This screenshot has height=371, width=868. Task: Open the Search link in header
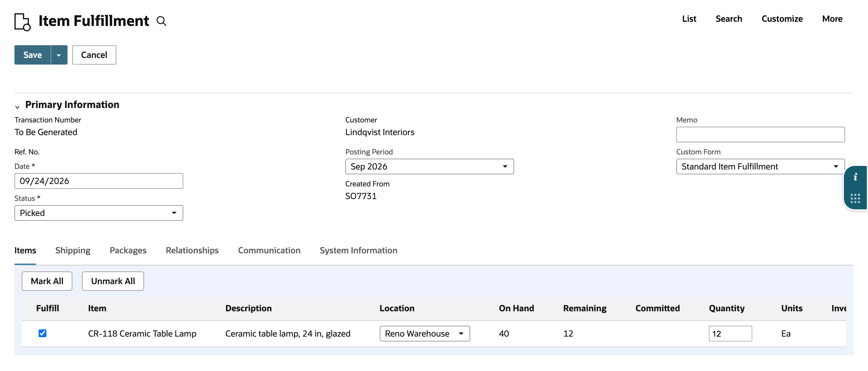729,19
